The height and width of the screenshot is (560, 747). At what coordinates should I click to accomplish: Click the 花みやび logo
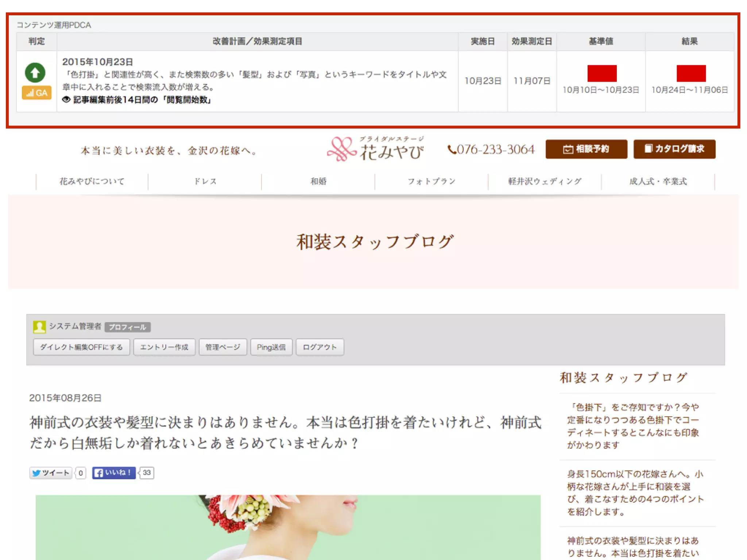pos(376,149)
